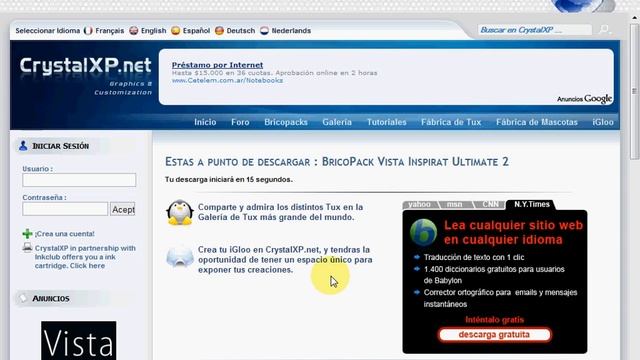The width and height of the screenshot is (640, 360).
Task: Click the Nederlands flag icon
Action: [264, 31]
